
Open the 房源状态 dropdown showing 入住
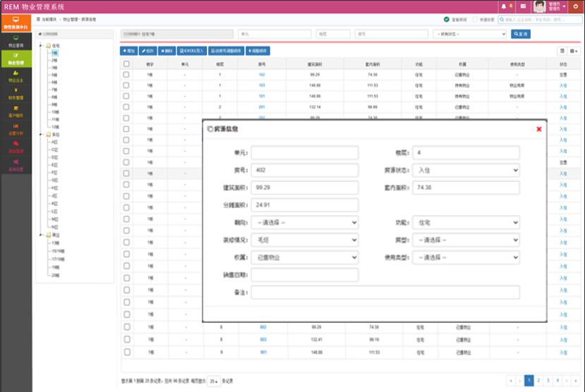click(466, 171)
